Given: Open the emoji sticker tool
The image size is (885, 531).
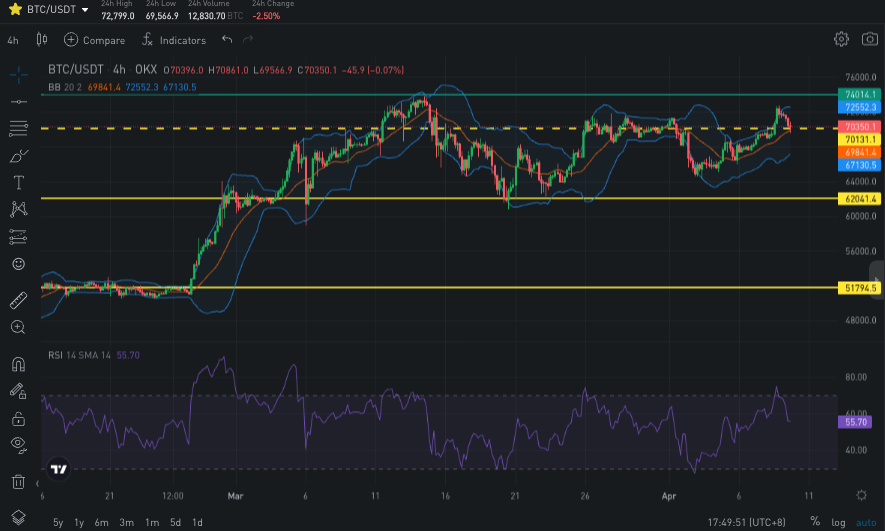Looking at the screenshot, I should click(x=18, y=263).
